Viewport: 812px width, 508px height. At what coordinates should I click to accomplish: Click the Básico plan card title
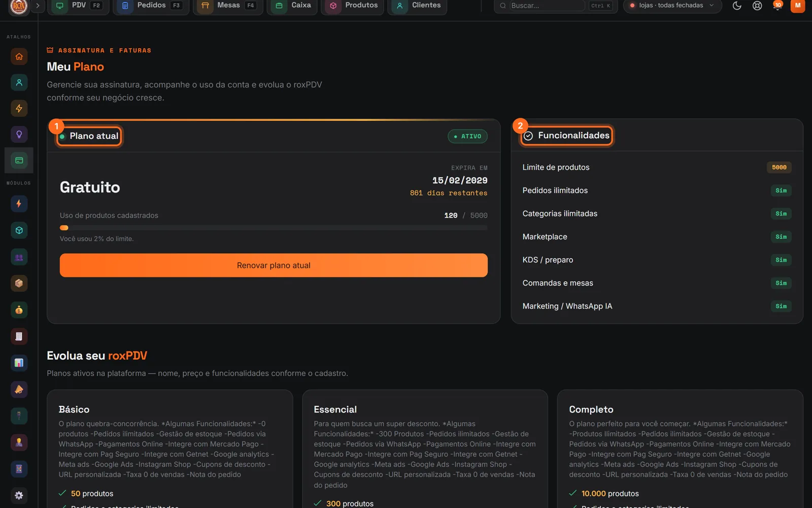(x=74, y=409)
